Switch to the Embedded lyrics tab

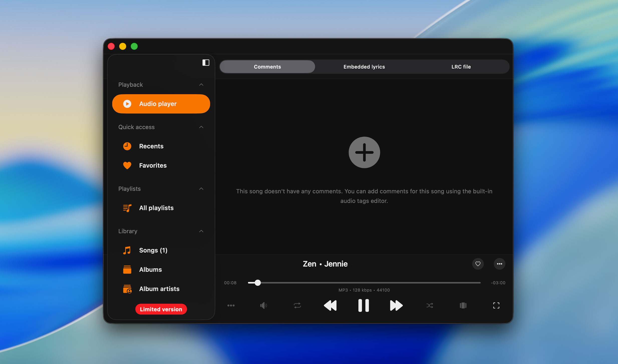click(x=364, y=67)
